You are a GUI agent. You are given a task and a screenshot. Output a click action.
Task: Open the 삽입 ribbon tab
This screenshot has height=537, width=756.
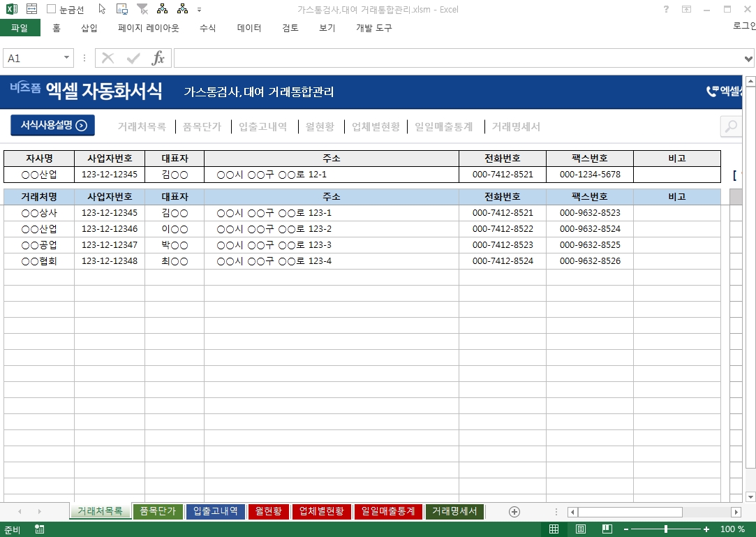pyautogui.click(x=89, y=28)
